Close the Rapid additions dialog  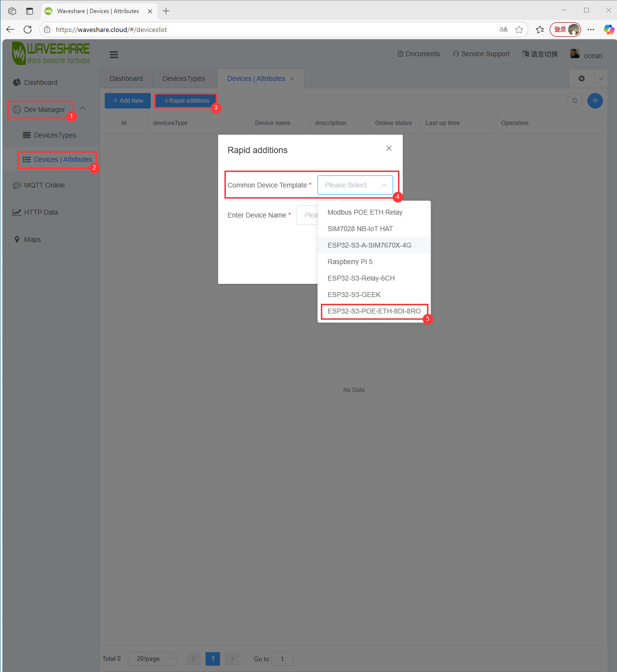coord(389,148)
